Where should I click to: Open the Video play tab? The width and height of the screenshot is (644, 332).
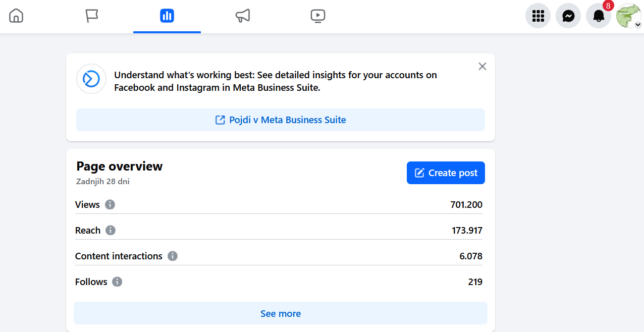(318, 16)
